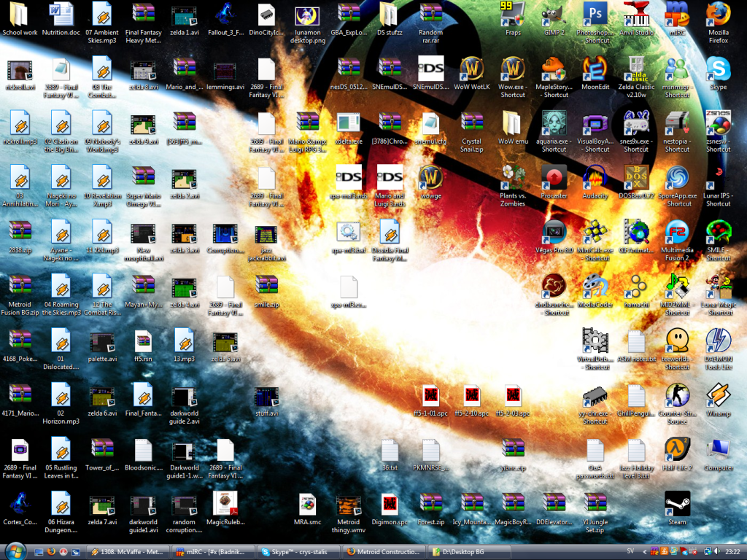
Task: Launch Skype from the desktop icon
Action: (718, 70)
